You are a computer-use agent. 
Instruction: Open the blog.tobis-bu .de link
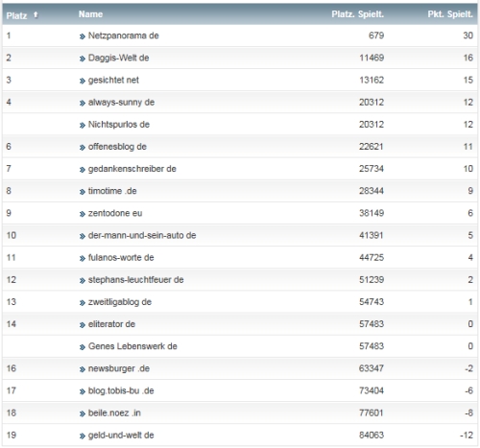[121, 390]
